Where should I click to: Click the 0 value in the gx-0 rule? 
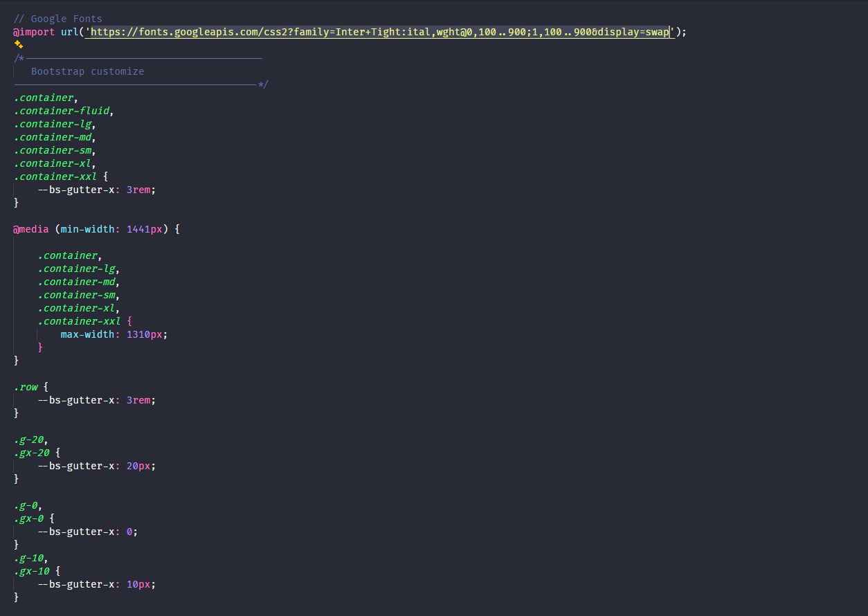pyautogui.click(x=129, y=531)
